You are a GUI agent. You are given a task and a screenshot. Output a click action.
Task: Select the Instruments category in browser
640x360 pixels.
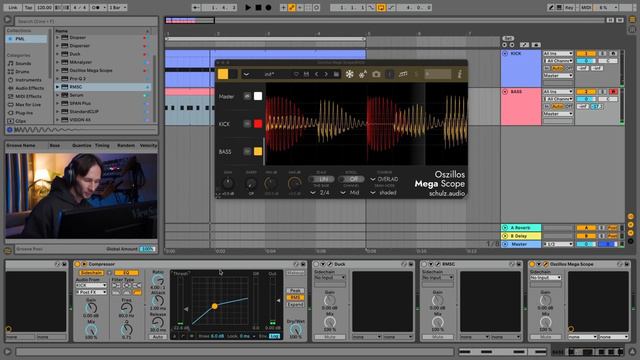pyautogui.click(x=28, y=80)
